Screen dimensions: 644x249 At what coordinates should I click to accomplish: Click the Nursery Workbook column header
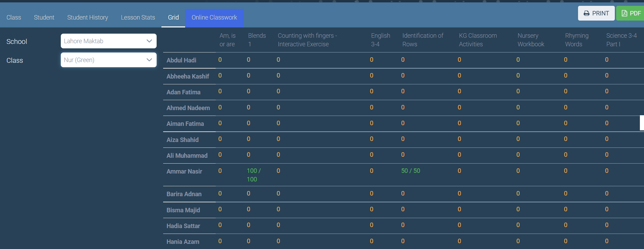pos(531,40)
